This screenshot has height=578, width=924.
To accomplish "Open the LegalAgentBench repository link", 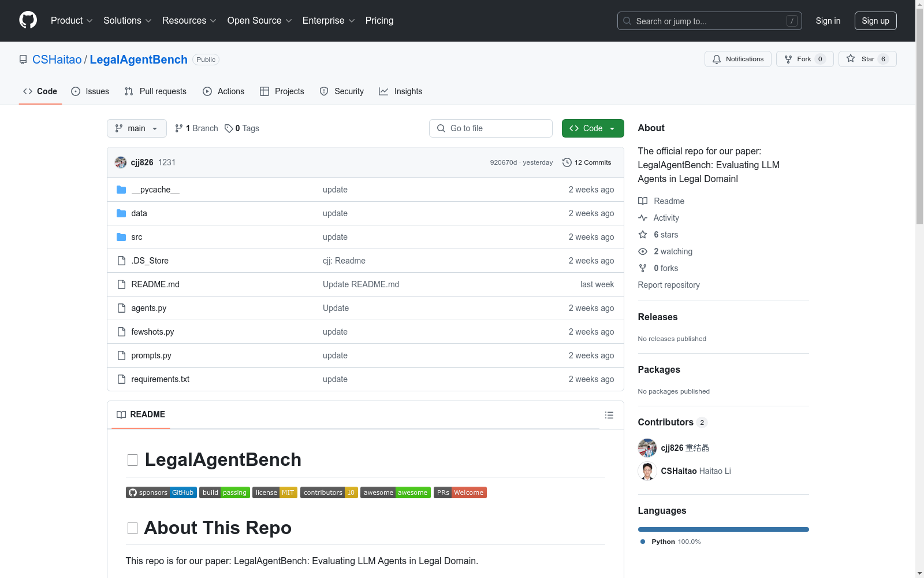I will pos(139,60).
